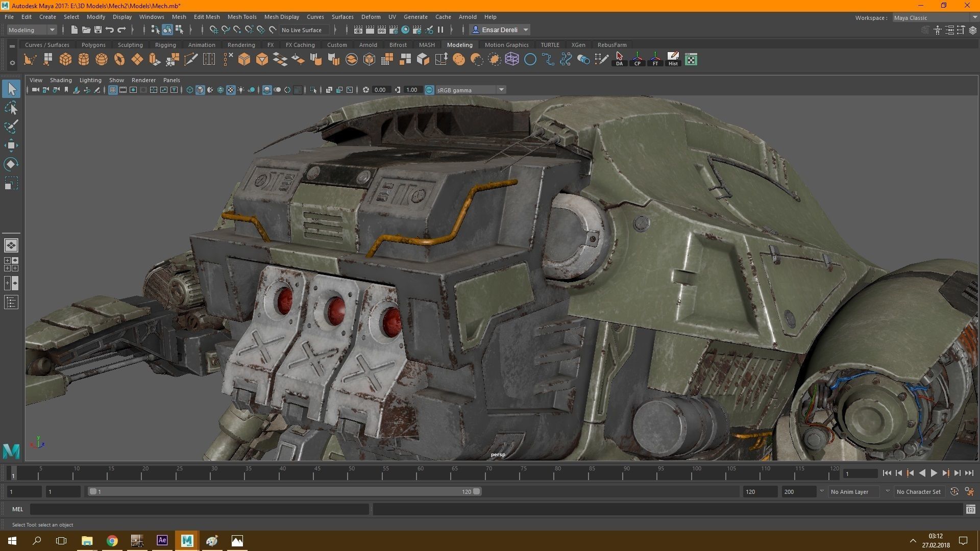This screenshot has height=551, width=980.
Task: Play the animation backward
Action: tap(922, 473)
